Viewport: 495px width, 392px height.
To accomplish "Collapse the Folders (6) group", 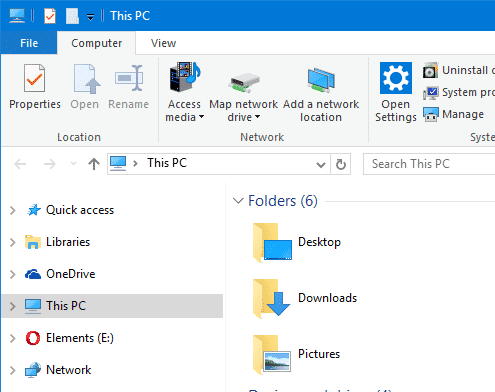I will pyautogui.click(x=238, y=201).
